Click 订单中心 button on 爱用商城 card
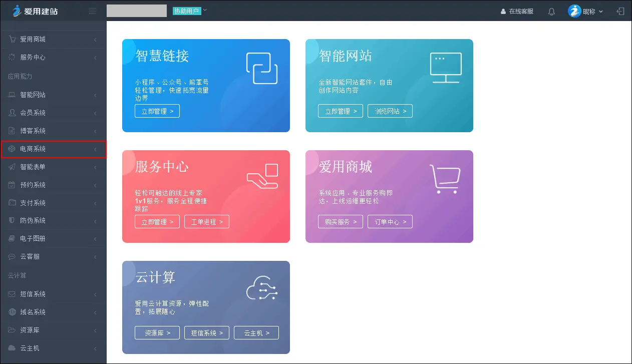Image resolution: width=632 pixels, height=364 pixels. (x=390, y=222)
